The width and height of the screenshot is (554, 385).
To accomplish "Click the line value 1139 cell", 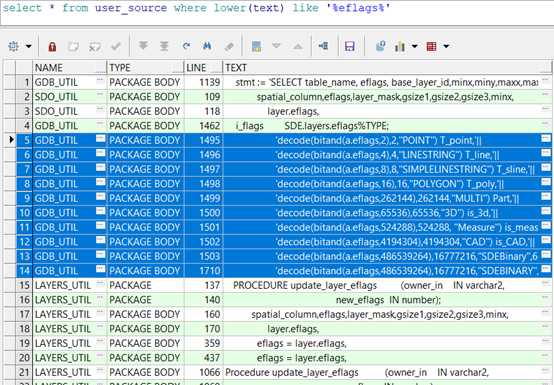I will (x=204, y=82).
